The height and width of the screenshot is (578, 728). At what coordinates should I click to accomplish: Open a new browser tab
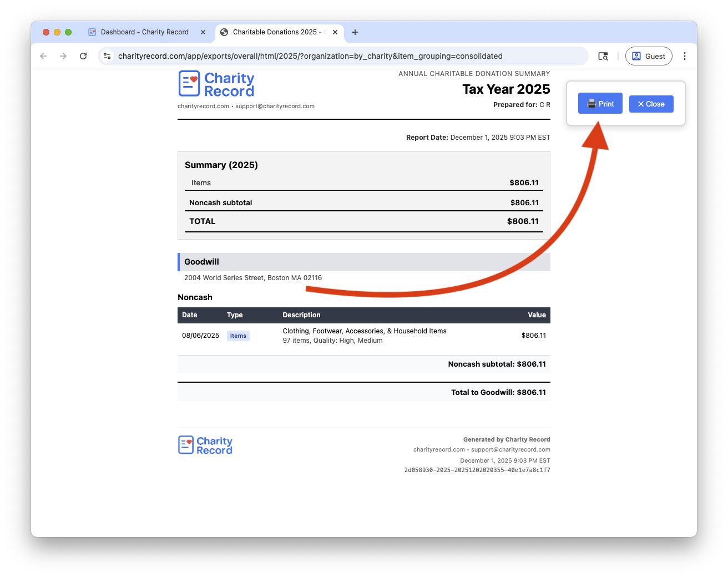(355, 32)
